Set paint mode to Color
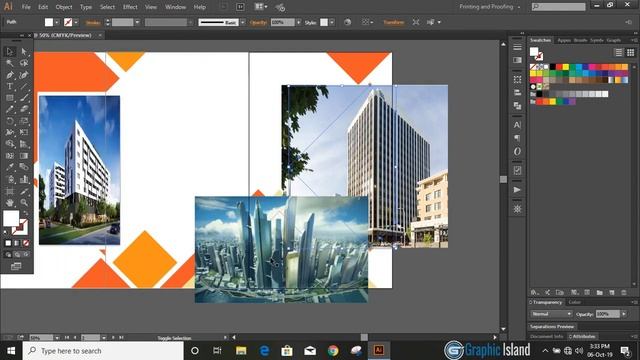The height and width of the screenshot is (360, 640). click(x=8, y=243)
